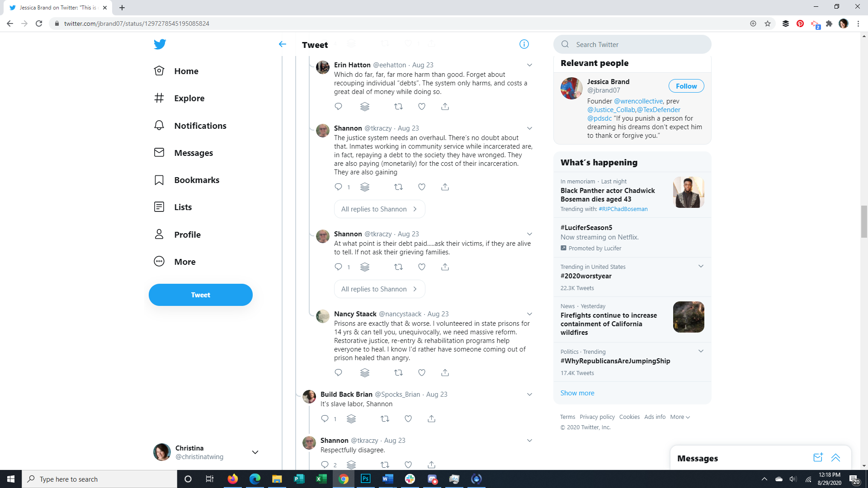Open Notifications in sidebar
The height and width of the screenshot is (488, 868).
click(x=200, y=126)
